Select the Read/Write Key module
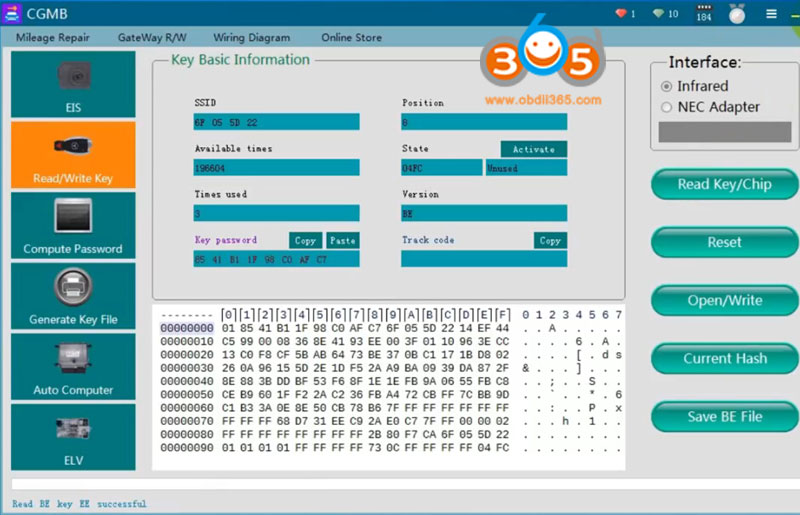Screen dimensions: 800x515 (73, 155)
